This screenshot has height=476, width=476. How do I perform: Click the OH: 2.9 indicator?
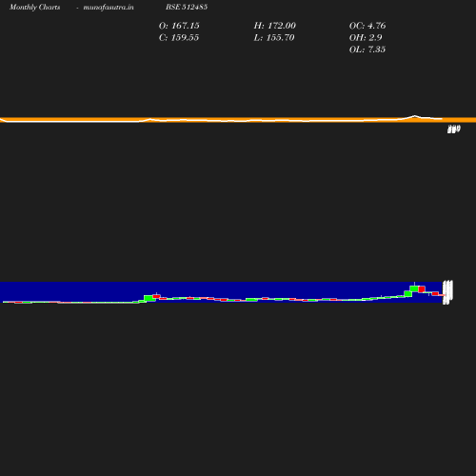(x=366, y=38)
